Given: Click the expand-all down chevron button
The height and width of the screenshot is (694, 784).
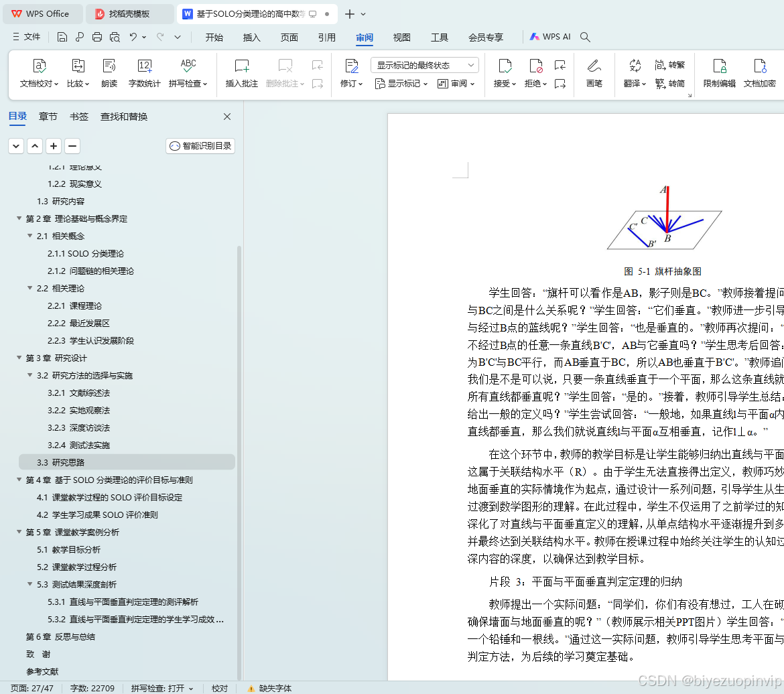Looking at the screenshot, I should click(x=16, y=146).
